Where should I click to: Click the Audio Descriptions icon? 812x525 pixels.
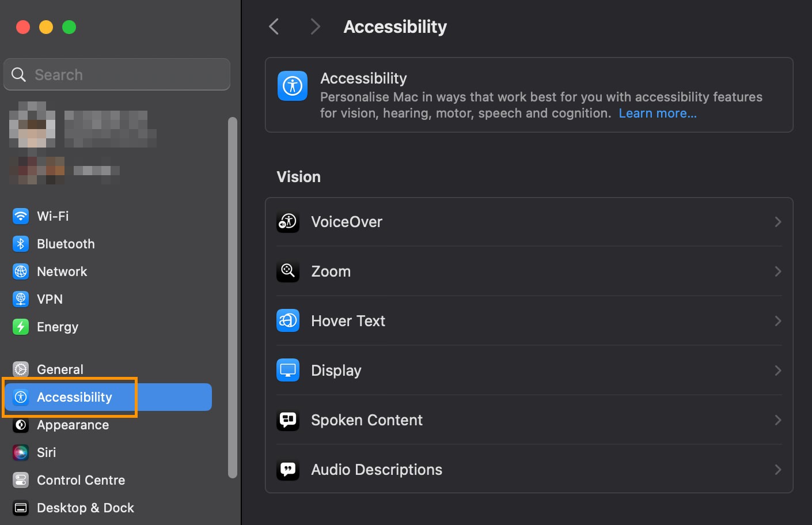pos(288,470)
